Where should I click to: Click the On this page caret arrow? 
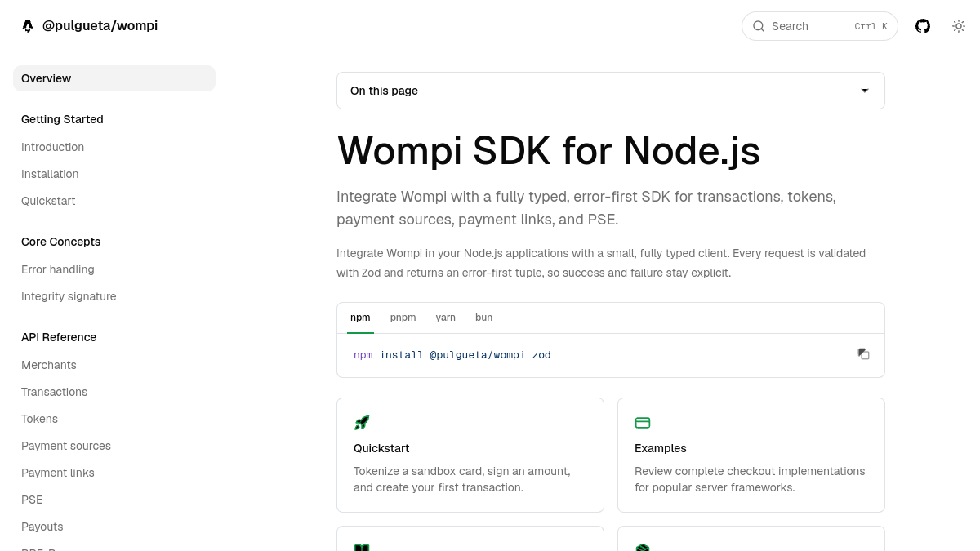pos(865,91)
